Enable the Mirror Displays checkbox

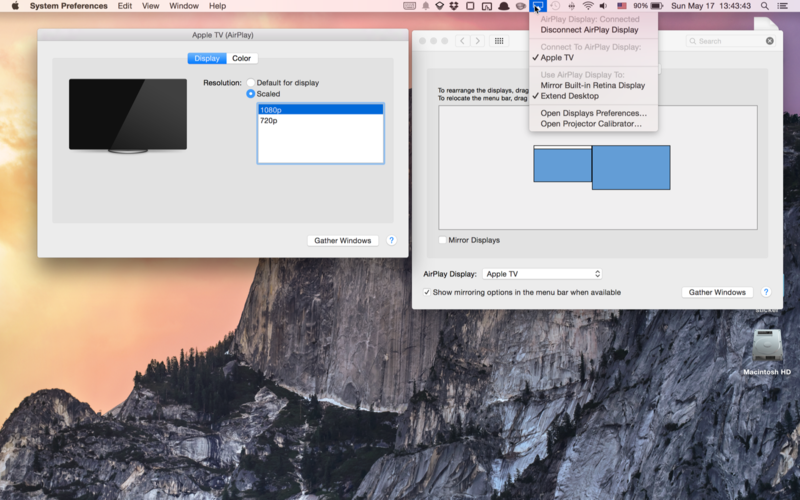pyautogui.click(x=442, y=240)
